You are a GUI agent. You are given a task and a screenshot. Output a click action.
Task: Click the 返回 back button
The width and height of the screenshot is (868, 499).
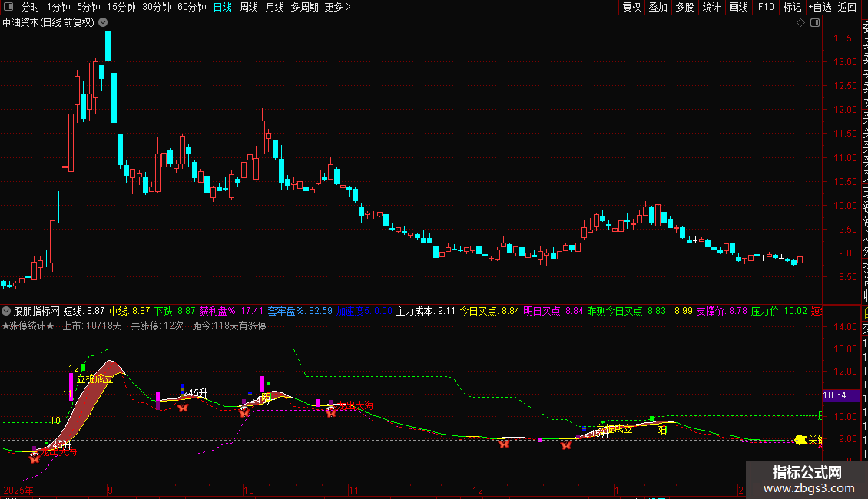point(847,7)
